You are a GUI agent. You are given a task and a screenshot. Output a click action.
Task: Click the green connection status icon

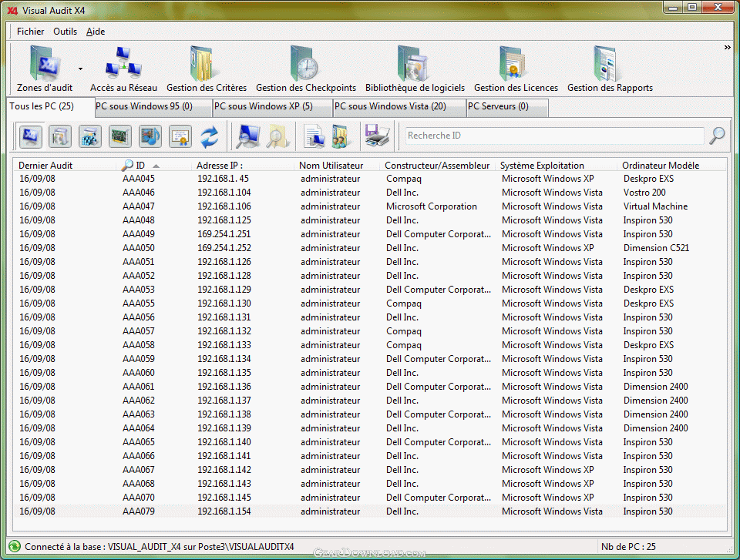pyautogui.click(x=15, y=546)
